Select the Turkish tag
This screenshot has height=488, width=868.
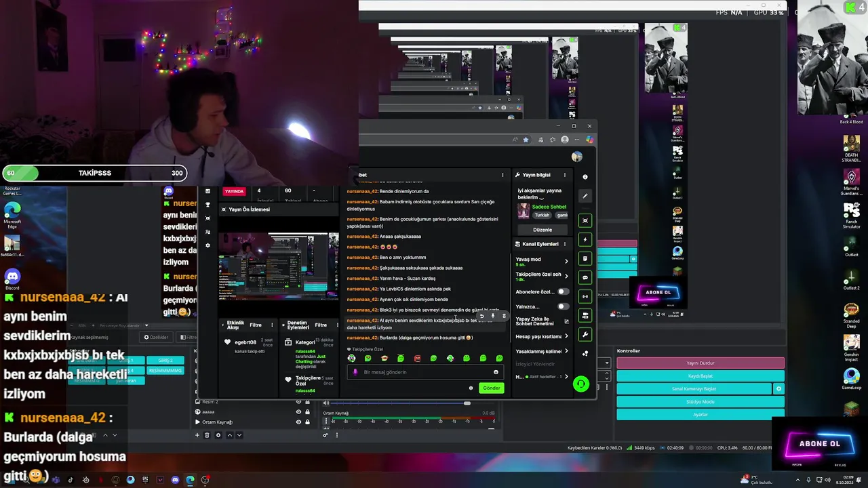coord(542,215)
